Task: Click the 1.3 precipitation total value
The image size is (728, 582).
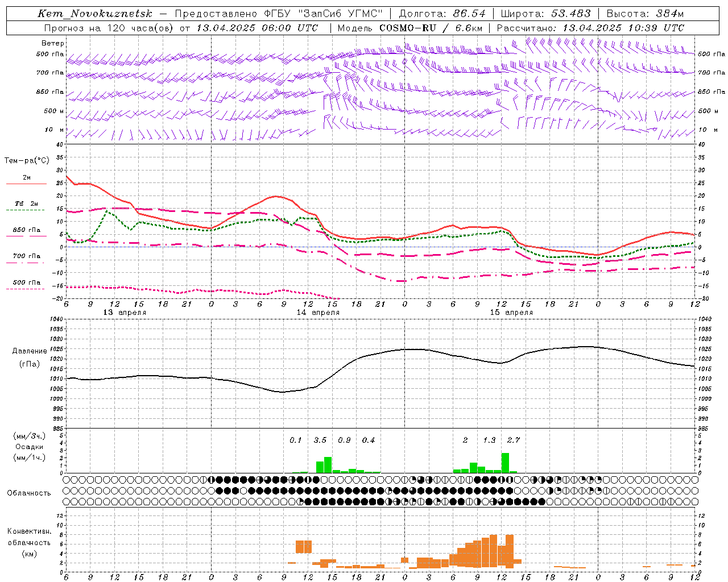Action: [489, 440]
